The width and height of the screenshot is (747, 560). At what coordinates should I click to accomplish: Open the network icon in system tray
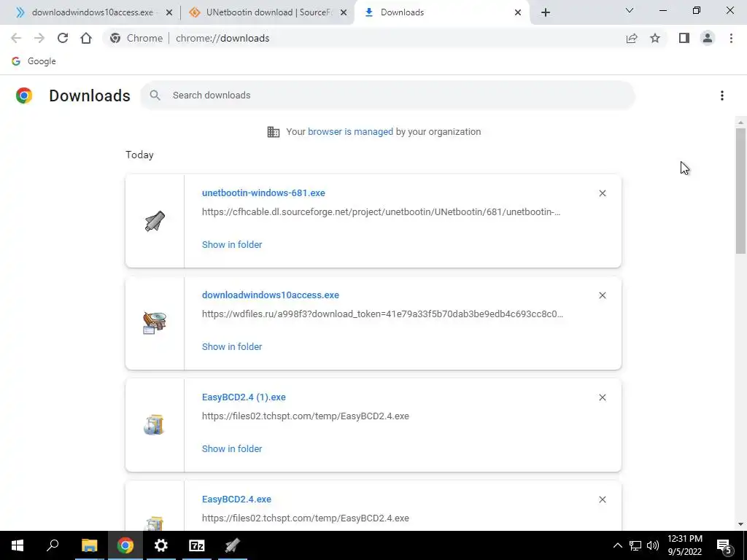tap(635, 545)
